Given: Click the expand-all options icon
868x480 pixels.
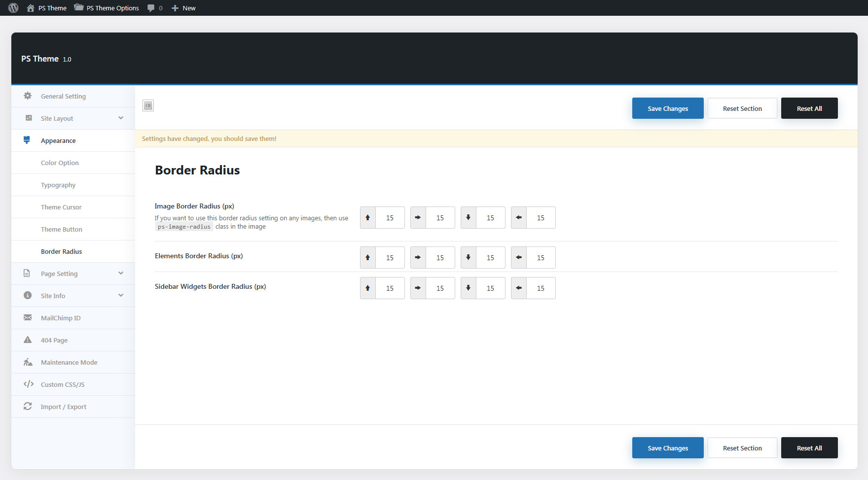Looking at the screenshot, I should pos(148,105).
